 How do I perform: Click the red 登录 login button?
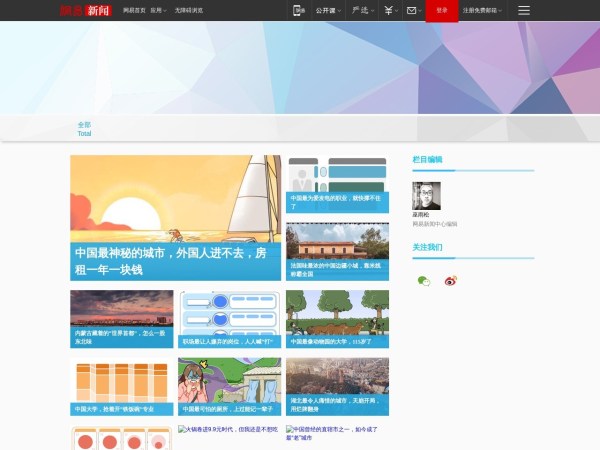click(442, 10)
